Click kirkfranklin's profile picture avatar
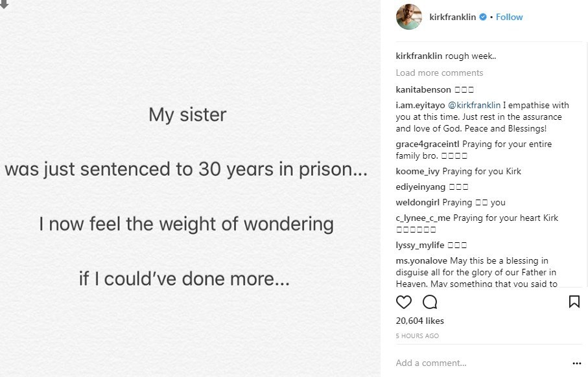Screen dimensions: 588x377 (409, 17)
